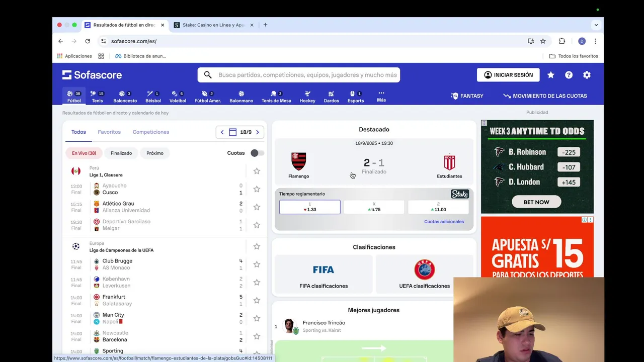Bookmark this page with star icon
The image size is (644, 362).
pyautogui.click(x=543, y=41)
